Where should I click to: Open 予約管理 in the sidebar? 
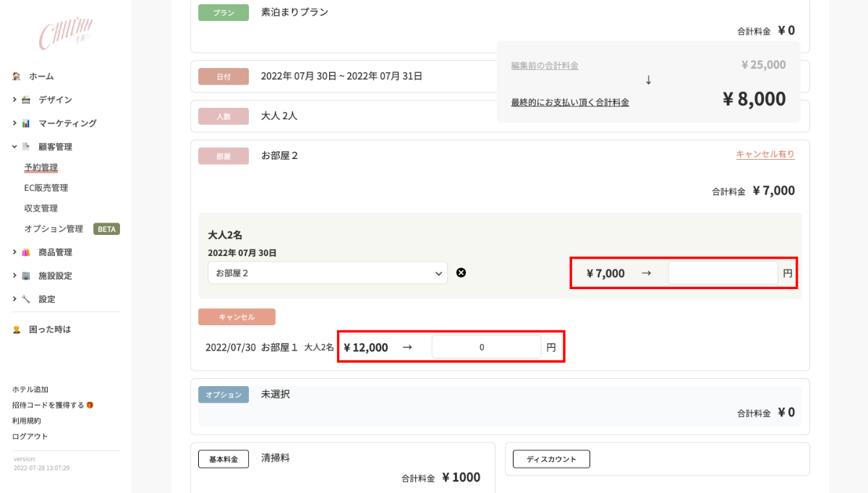41,168
